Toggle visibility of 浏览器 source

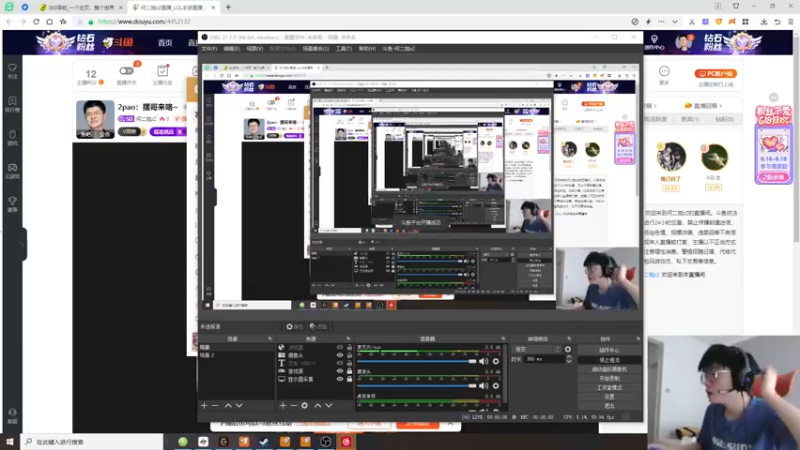tap(340, 347)
